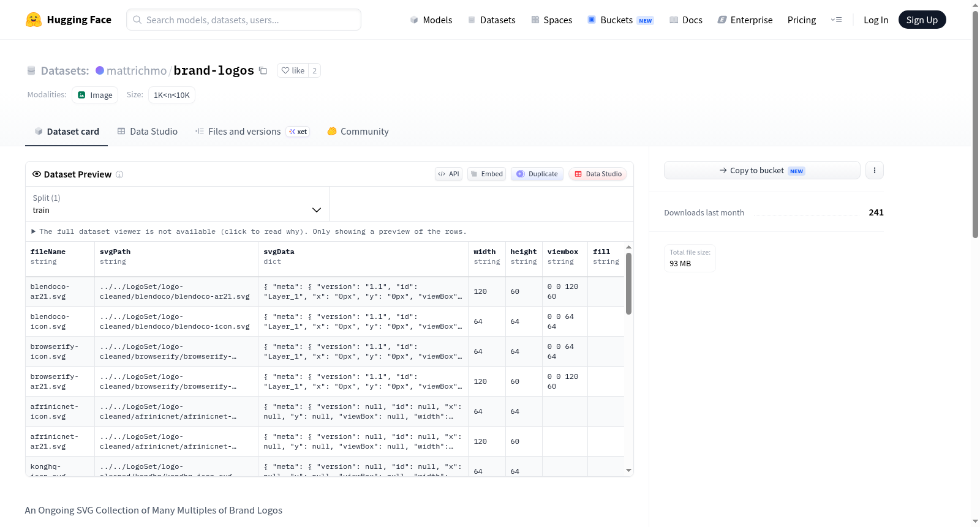The height and width of the screenshot is (527, 980).
Task: Click the Log In link
Action: coord(876,20)
